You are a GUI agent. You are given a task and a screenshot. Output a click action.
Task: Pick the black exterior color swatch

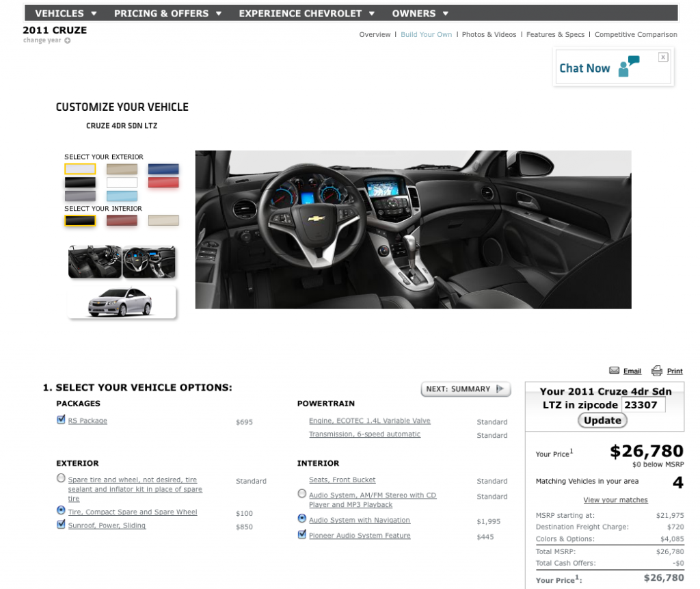click(81, 183)
